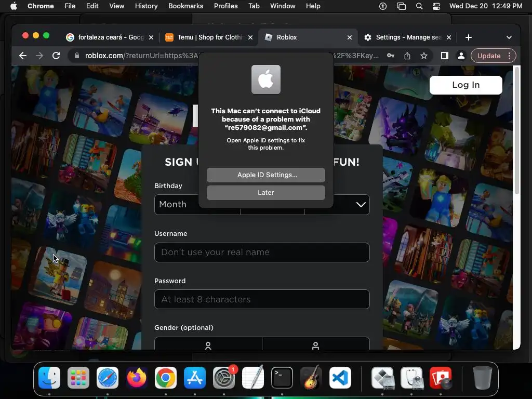Open TextEdit from the dock
Image resolution: width=532 pixels, height=399 pixels.
[x=253, y=378]
